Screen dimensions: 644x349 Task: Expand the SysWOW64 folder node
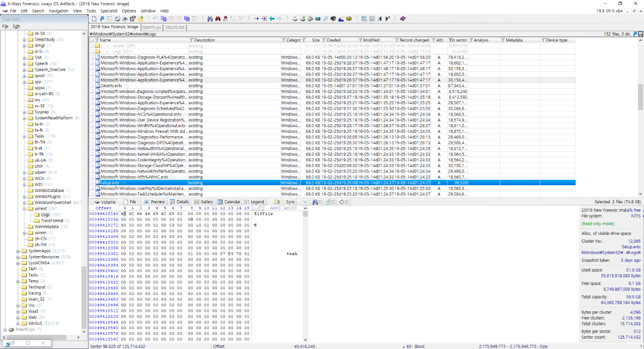tap(18, 263)
